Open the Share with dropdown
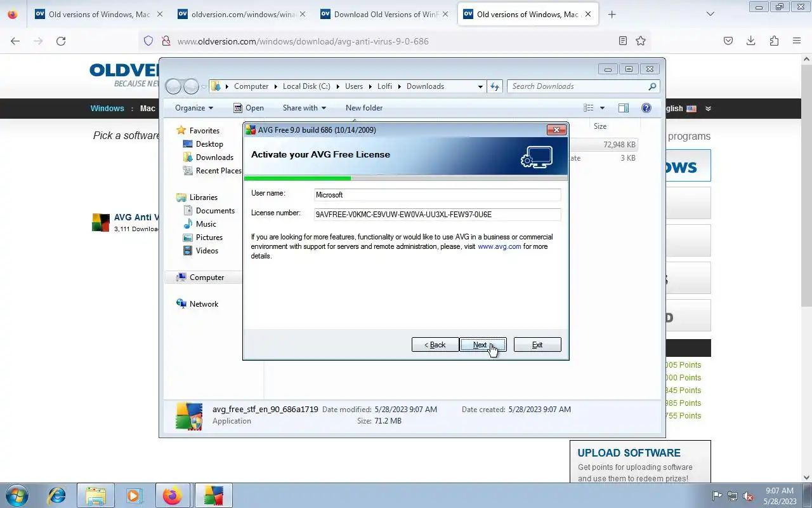 click(x=304, y=108)
